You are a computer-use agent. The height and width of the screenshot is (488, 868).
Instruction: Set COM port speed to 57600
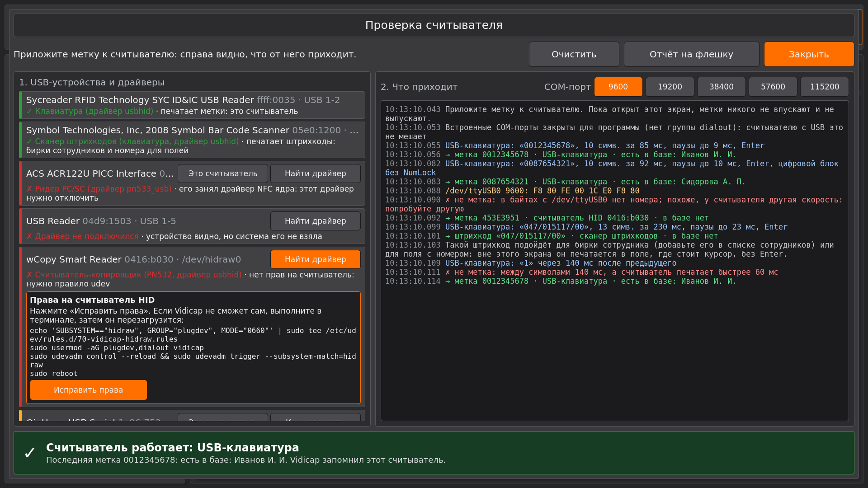click(x=773, y=87)
